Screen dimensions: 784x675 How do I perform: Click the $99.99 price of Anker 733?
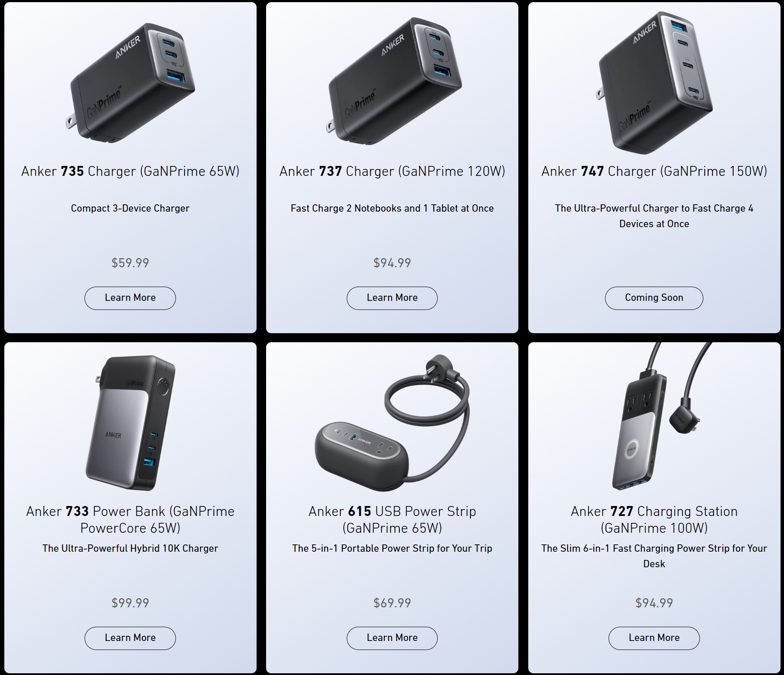point(130,603)
